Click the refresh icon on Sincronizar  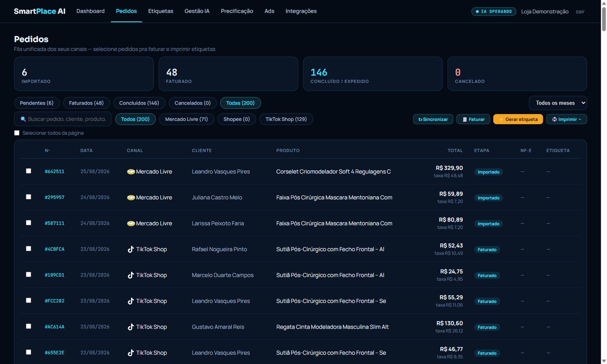420,120
